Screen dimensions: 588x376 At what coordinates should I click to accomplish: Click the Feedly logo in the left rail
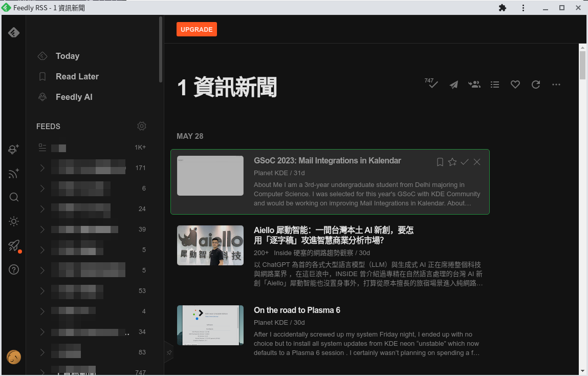click(x=14, y=33)
